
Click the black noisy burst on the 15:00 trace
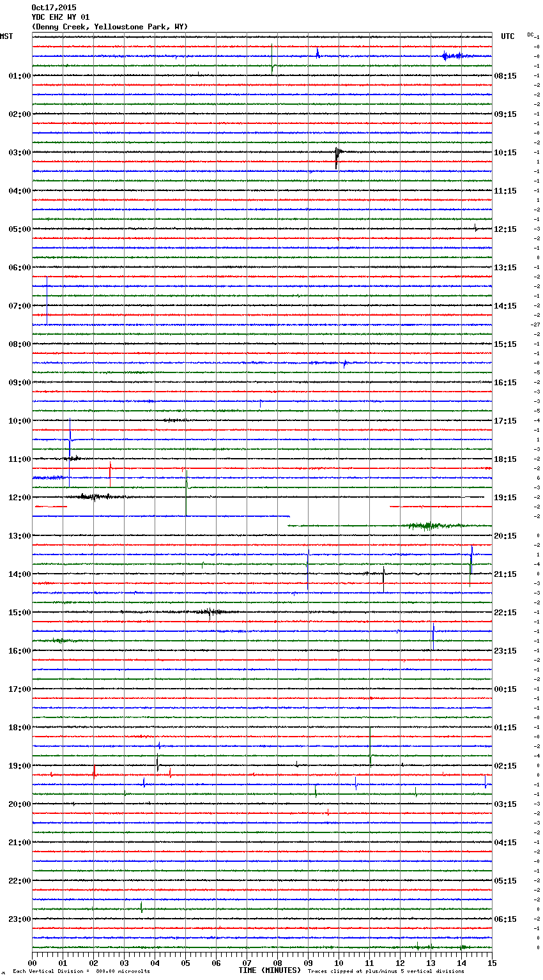click(211, 612)
